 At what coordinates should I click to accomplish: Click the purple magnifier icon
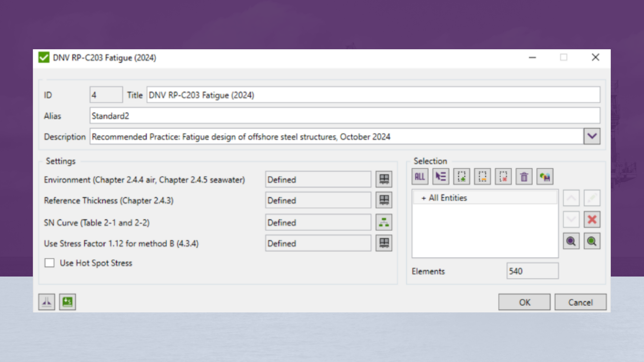[x=571, y=241]
